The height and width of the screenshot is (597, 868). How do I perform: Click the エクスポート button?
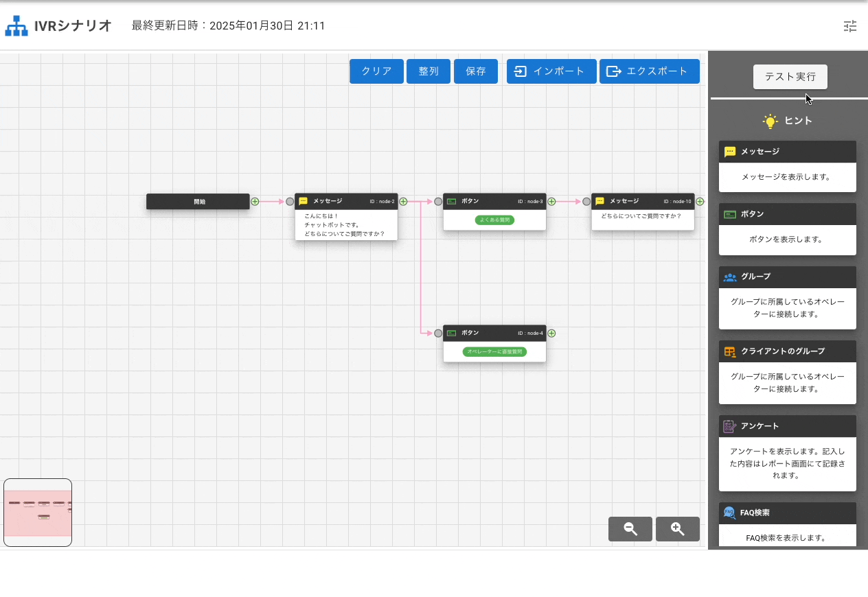pyautogui.click(x=649, y=71)
